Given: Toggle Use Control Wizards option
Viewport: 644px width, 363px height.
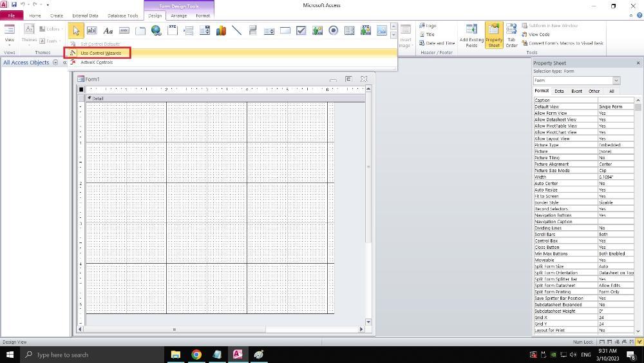Looking at the screenshot, I should coord(232,53).
